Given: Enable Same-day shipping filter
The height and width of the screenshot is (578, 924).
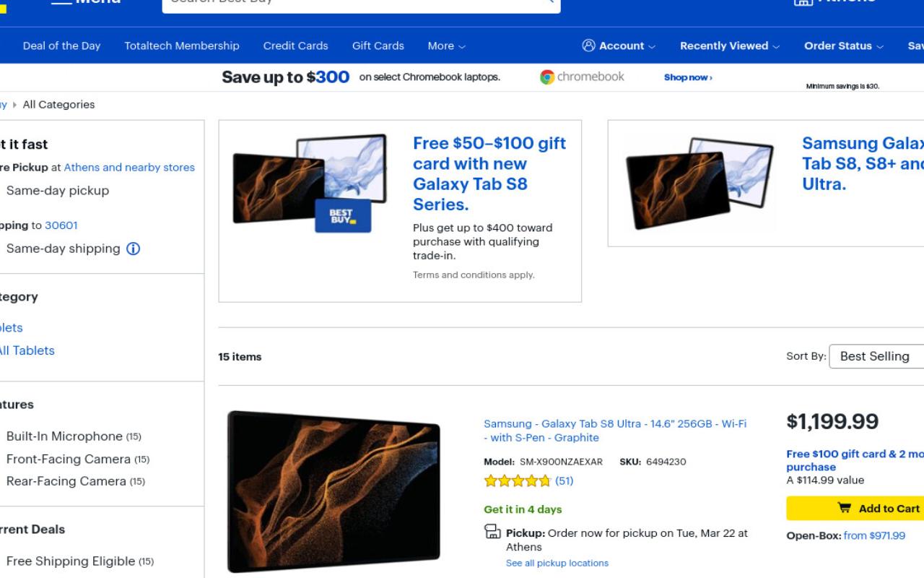Looking at the screenshot, I should [x=63, y=249].
